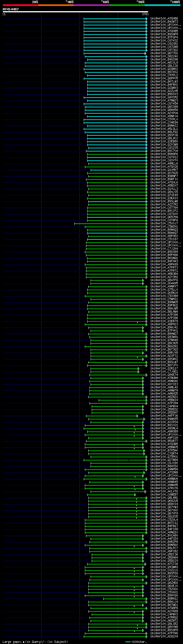Select the UniRef100_B9N560 label

click(164, 545)
